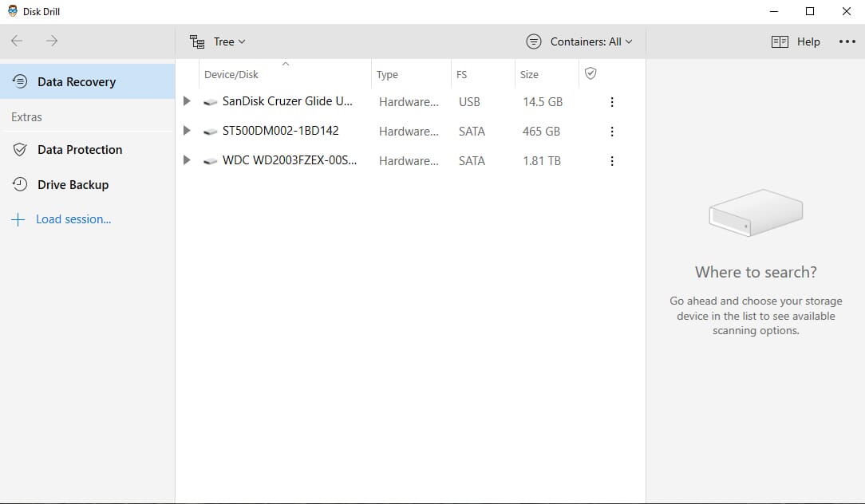This screenshot has height=504, width=865.
Task: Select the WDC WD2003FZEX-00S... drive name
Action: 289,160
